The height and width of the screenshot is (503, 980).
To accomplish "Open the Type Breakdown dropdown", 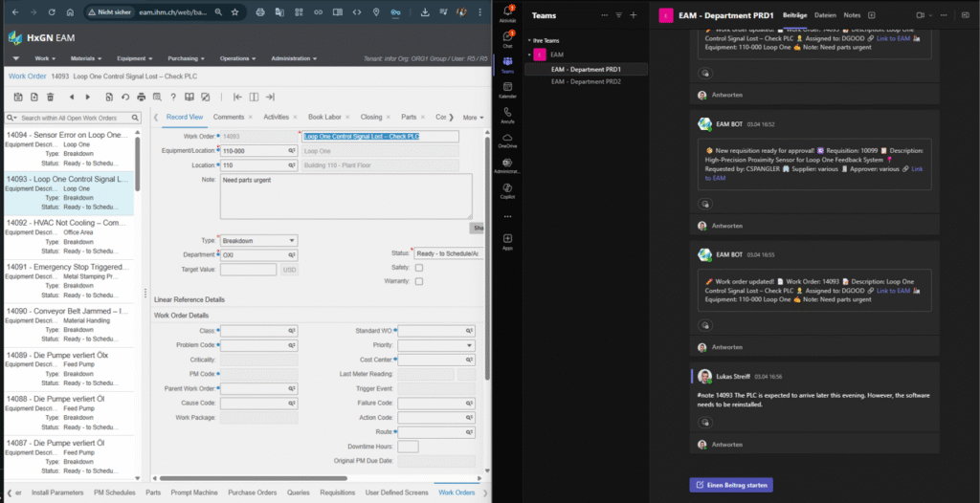I will point(292,241).
